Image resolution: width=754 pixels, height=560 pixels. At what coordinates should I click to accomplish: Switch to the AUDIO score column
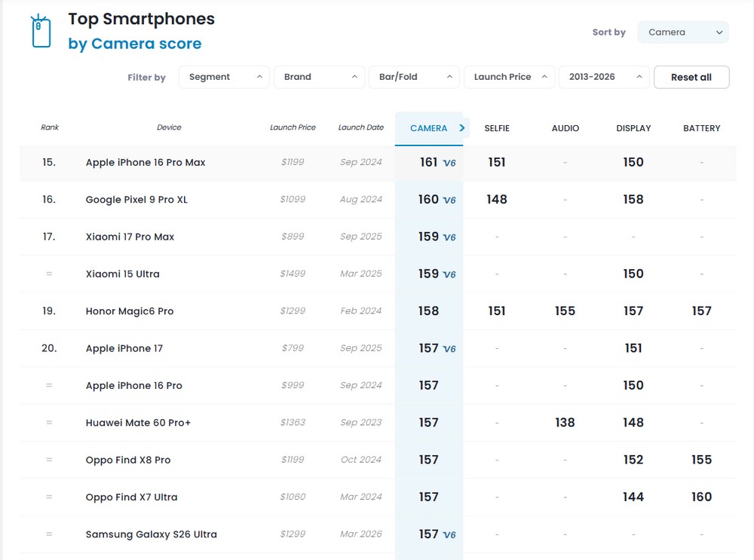pyautogui.click(x=565, y=128)
